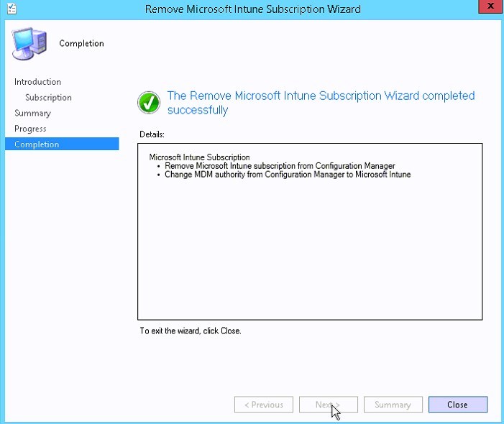Click 'To exit the wizard, click Close.' text
This screenshot has width=504, height=424.
pos(191,331)
